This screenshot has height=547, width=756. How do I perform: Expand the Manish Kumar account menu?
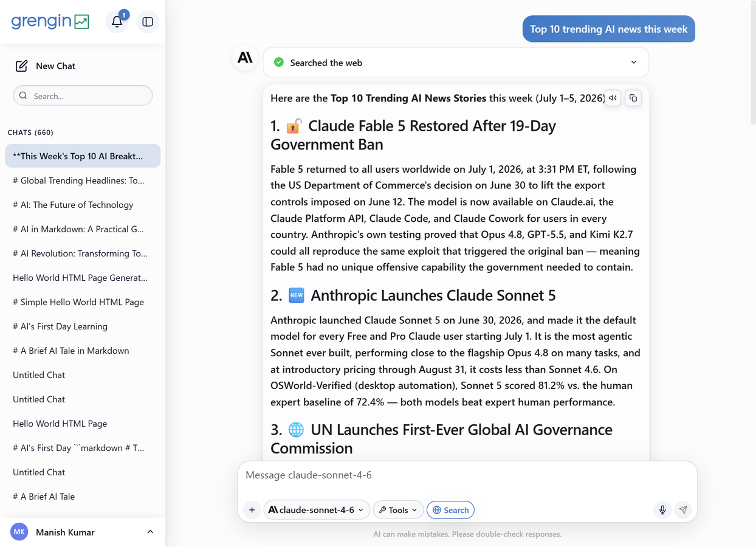coord(83,532)
